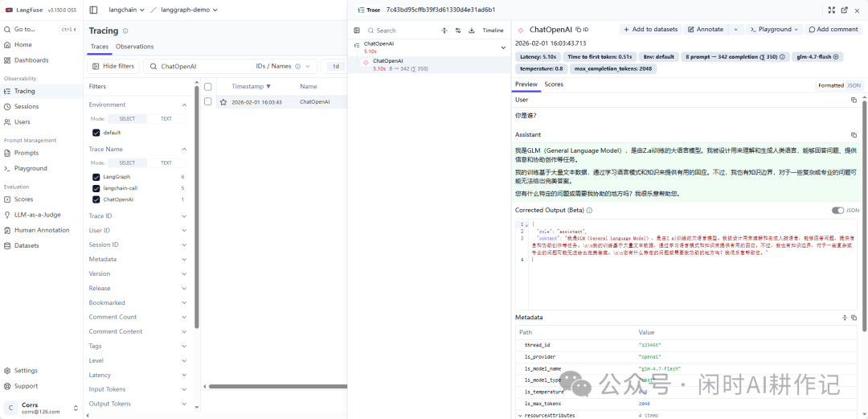Toggle the Corrected Output JSON switch
Screen dimensions: 868x419
[837, 211]
